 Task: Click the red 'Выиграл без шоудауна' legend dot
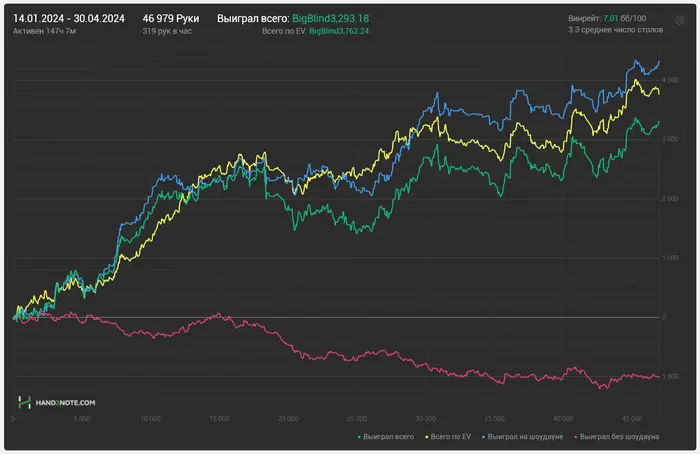click(577, 436)
